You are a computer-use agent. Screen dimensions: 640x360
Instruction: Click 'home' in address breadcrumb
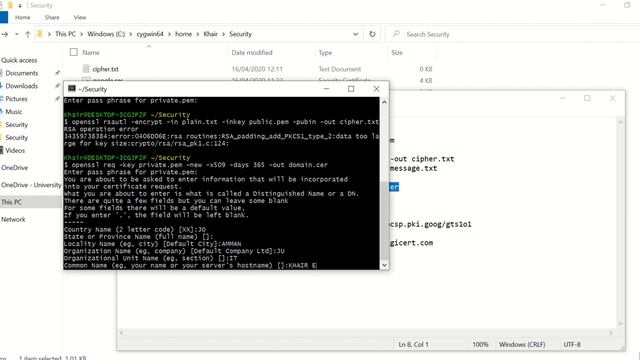point(183,34)
